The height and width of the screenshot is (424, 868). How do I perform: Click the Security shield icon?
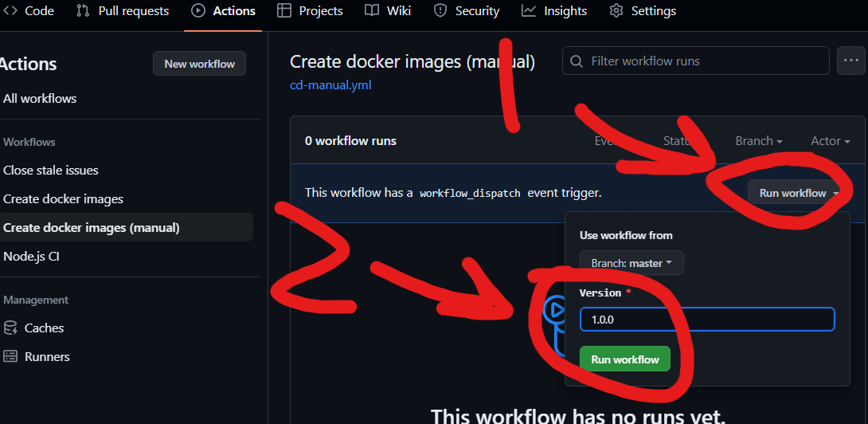point(440,10)
